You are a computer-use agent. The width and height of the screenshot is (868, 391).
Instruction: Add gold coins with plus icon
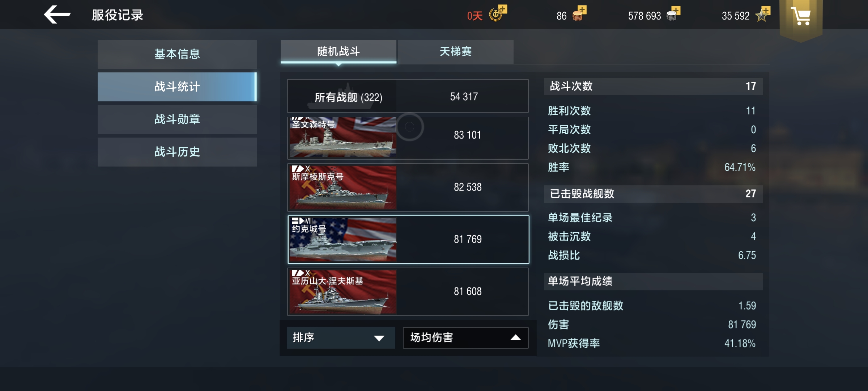click(x=579, y=14)
